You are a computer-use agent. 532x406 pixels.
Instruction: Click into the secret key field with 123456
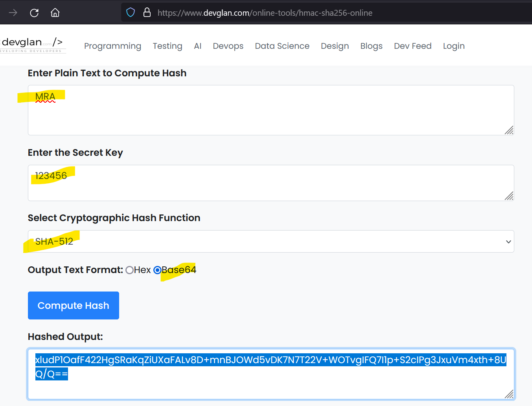(x=271, y=183)
